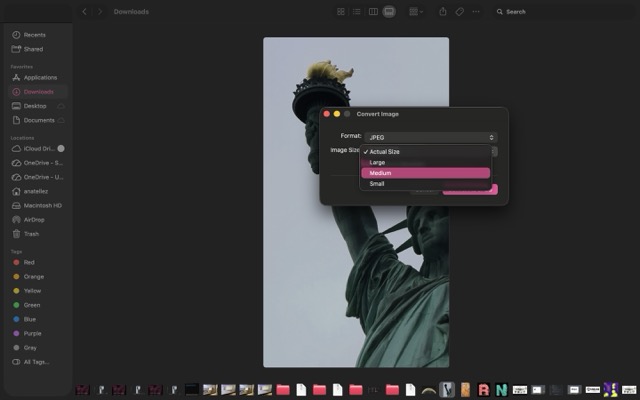This screenshot has width=640, height=400.
Task: Select the Yellow tag
Action: pos(38,291)
